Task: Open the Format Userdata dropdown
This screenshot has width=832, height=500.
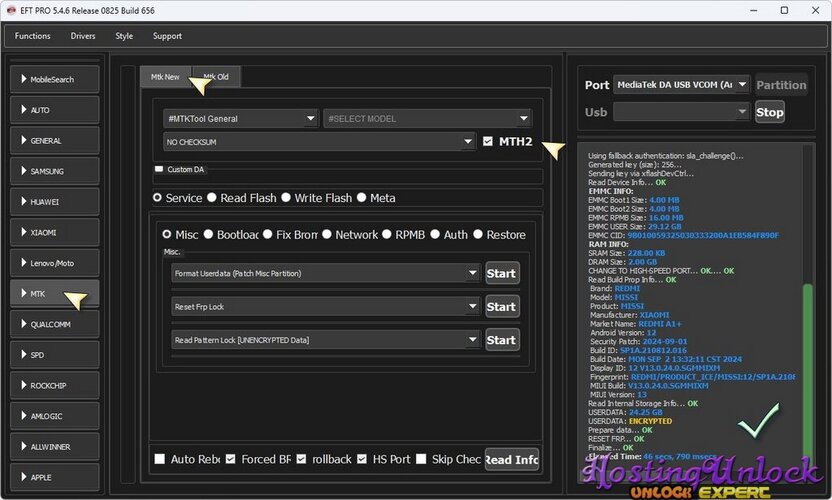Action: point(326,273)
